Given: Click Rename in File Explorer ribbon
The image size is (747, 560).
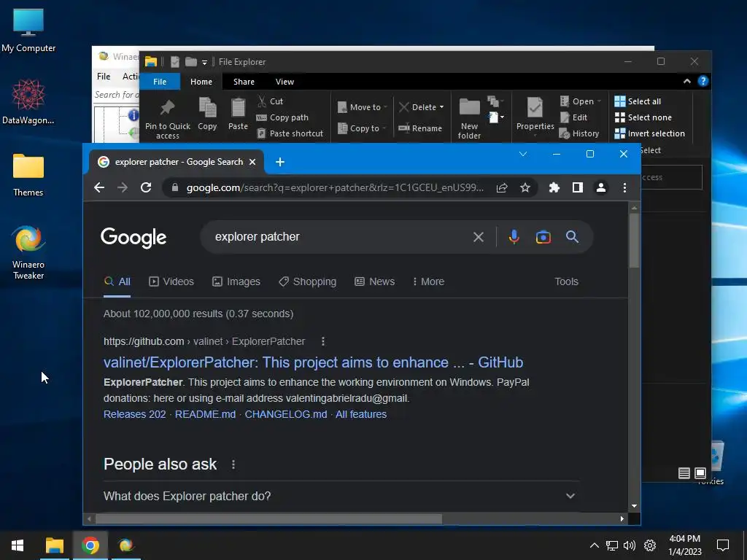Looking at the screenshot, I should click(x=420, y=128).
